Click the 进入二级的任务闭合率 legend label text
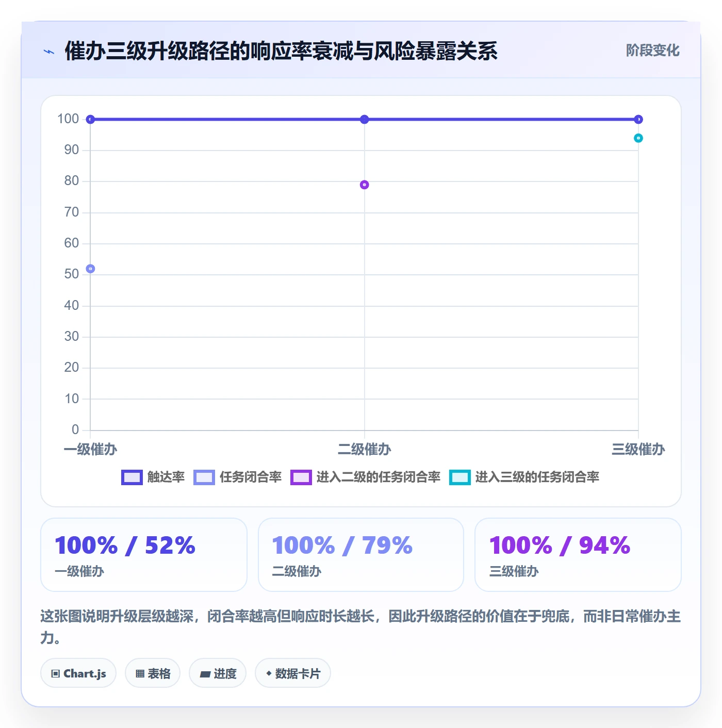 point(379,477)
